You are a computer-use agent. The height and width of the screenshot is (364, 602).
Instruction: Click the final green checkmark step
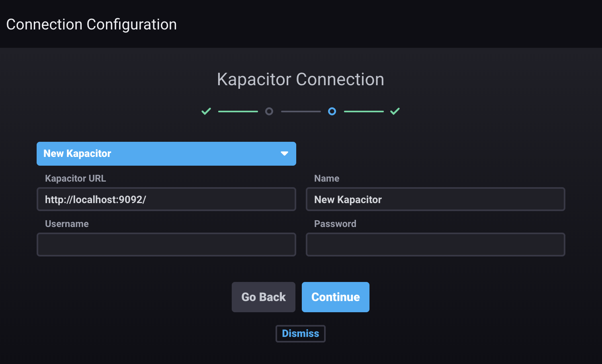pyautogui.click(x=395, y=112)
